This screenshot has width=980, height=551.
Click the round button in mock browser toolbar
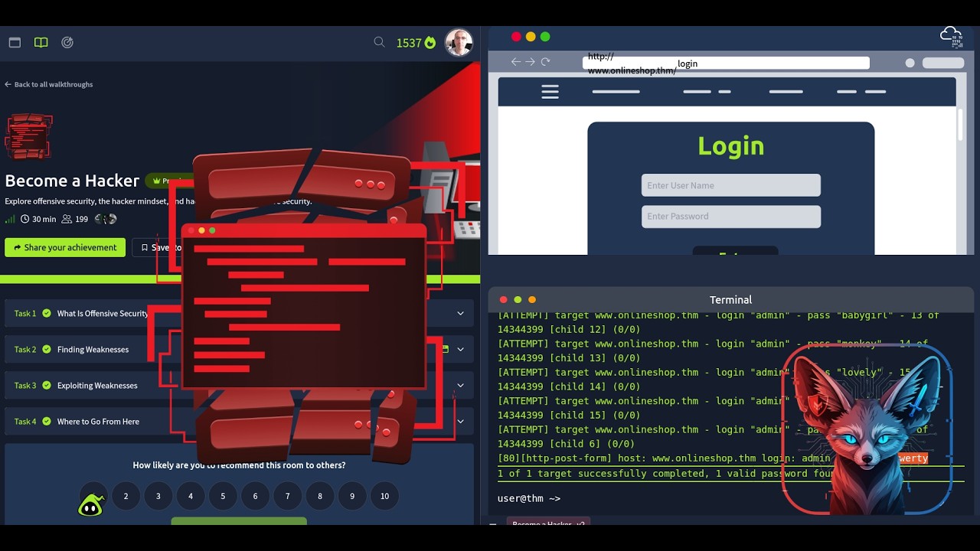(910, 63)
